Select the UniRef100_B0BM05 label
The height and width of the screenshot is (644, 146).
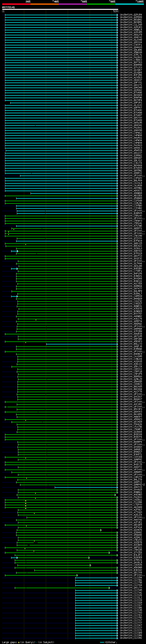click(x=131, y=213)
